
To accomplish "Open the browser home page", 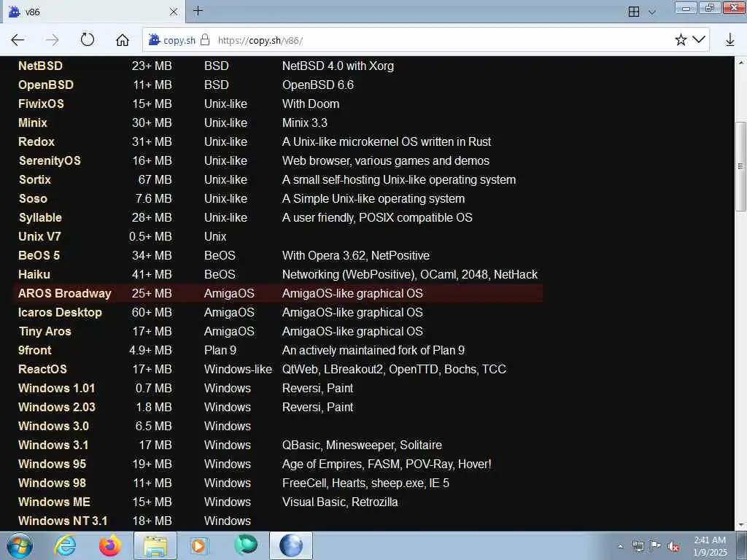I will (123, 40).
